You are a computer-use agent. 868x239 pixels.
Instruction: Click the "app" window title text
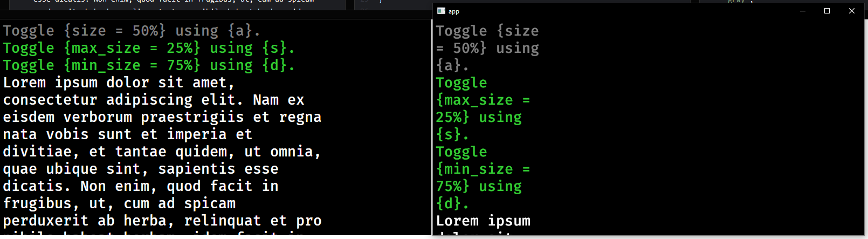click(x=454, y=11)
